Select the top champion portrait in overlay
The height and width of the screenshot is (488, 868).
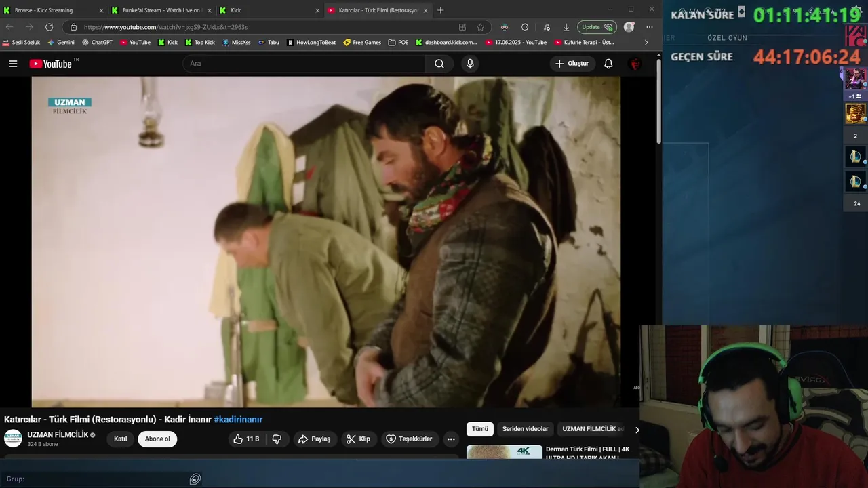click(x=854, y=79)
